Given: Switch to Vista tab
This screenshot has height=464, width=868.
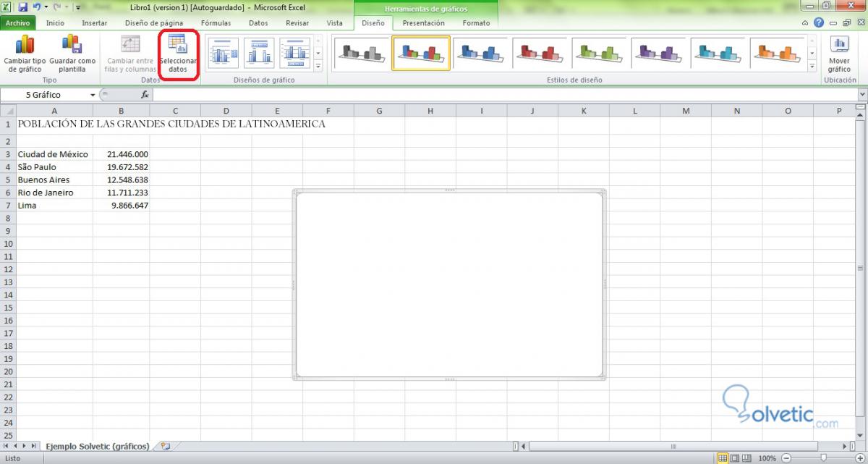Looking at the screenshot, I should (x=334, y=22).
